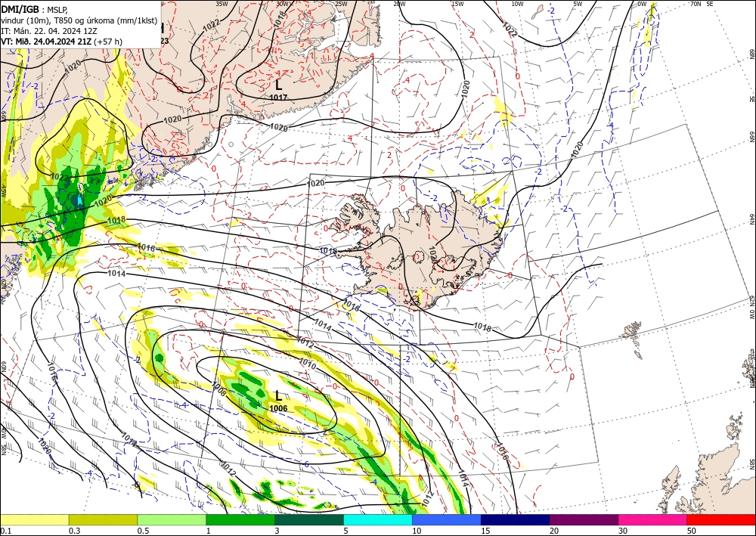Click the '70N' latitude label at top right
This screenshot has width=756, height=536.
[696, 3]
